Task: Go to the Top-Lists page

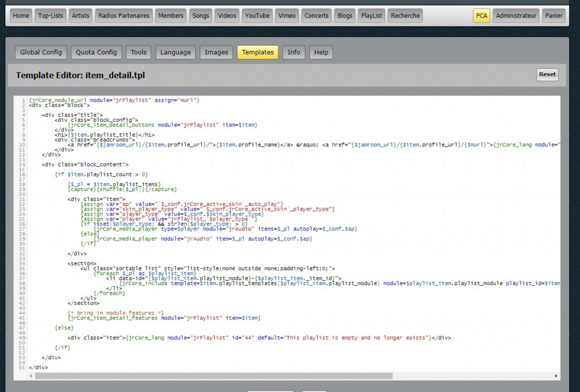Action: [x=50, y=15]
